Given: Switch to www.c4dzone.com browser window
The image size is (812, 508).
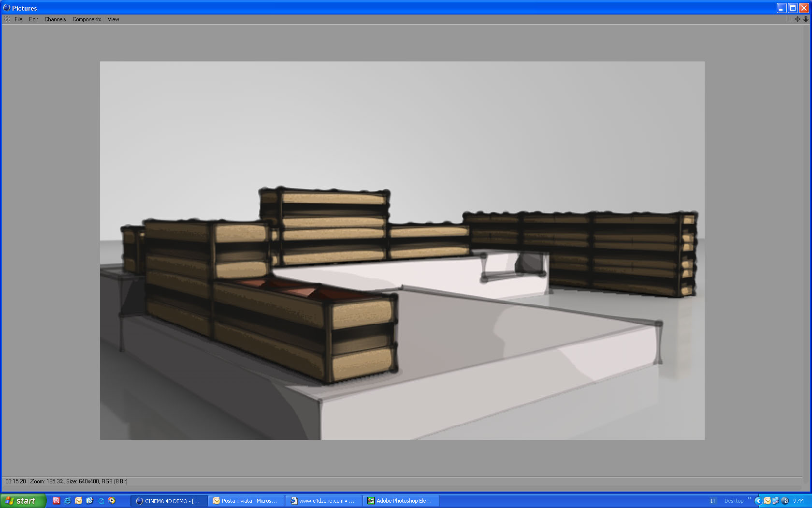Looking at the screenshot, I should (324, 501).
